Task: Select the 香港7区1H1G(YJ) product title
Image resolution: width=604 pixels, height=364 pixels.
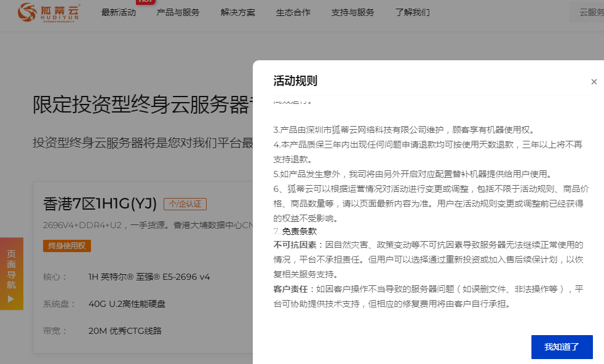Action: click(100, 204)
